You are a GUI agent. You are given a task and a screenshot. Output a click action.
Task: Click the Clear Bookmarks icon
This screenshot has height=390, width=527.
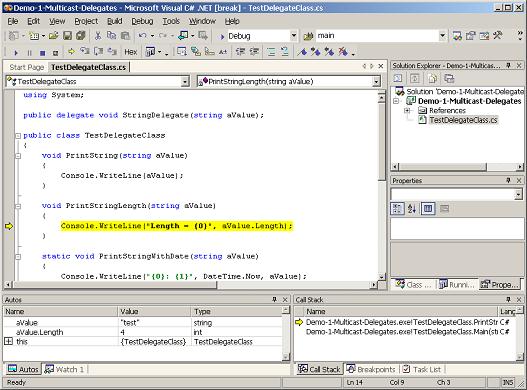[343, 52]
